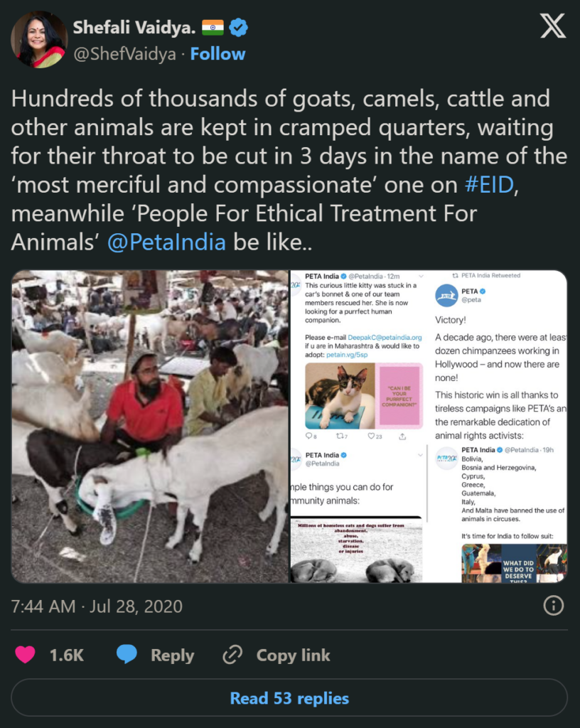
Task: Open the goat market photo
Action: [x=150, y=427]
